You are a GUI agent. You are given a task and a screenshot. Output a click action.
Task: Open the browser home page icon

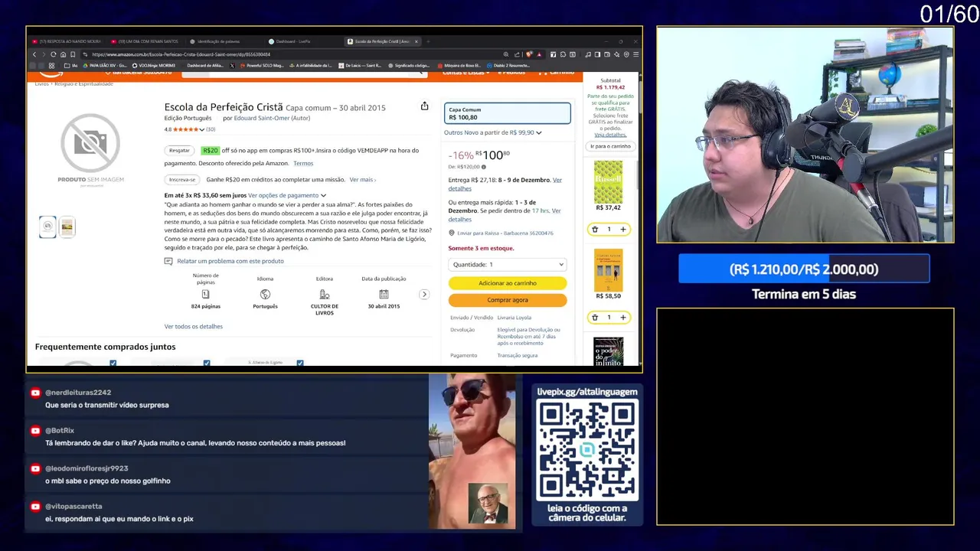point(63,54)
